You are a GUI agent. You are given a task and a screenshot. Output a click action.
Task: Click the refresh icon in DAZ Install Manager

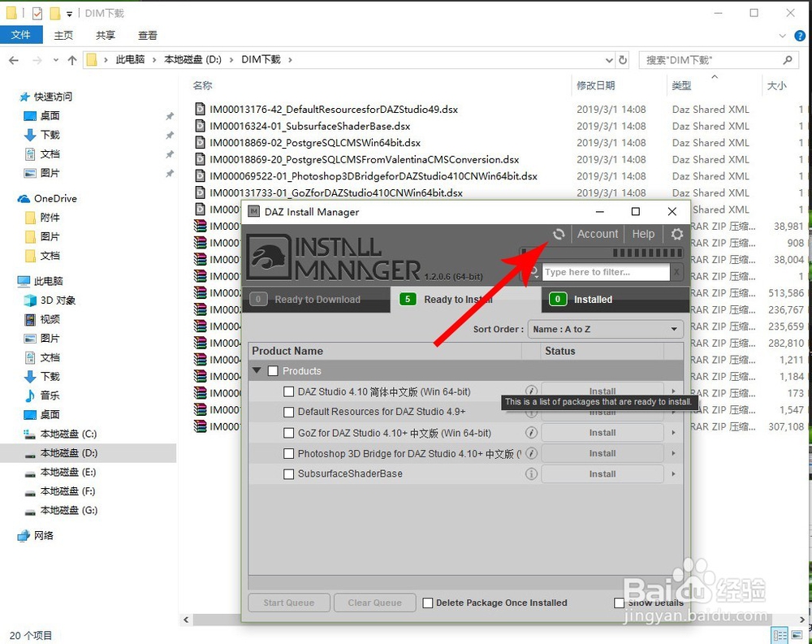click(559, 234)
